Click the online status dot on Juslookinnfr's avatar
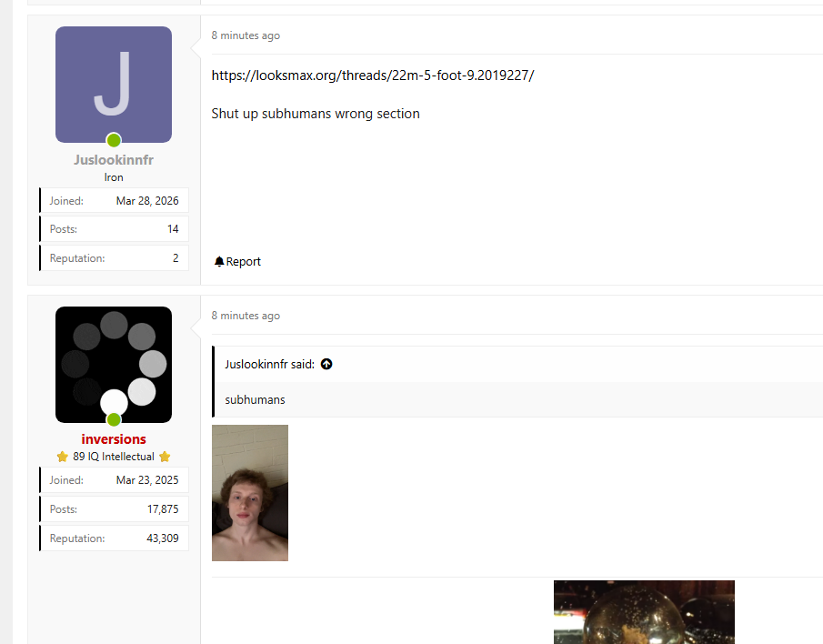 point(114,140)
